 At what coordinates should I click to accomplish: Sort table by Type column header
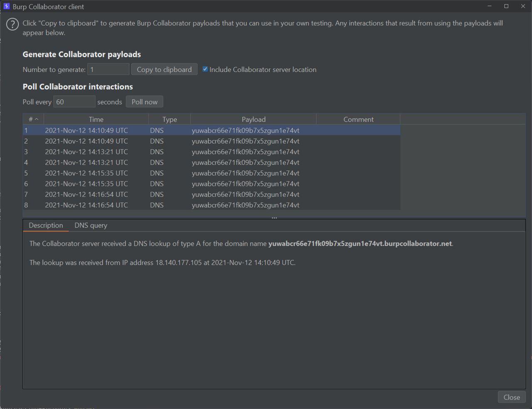click(170, 119)
